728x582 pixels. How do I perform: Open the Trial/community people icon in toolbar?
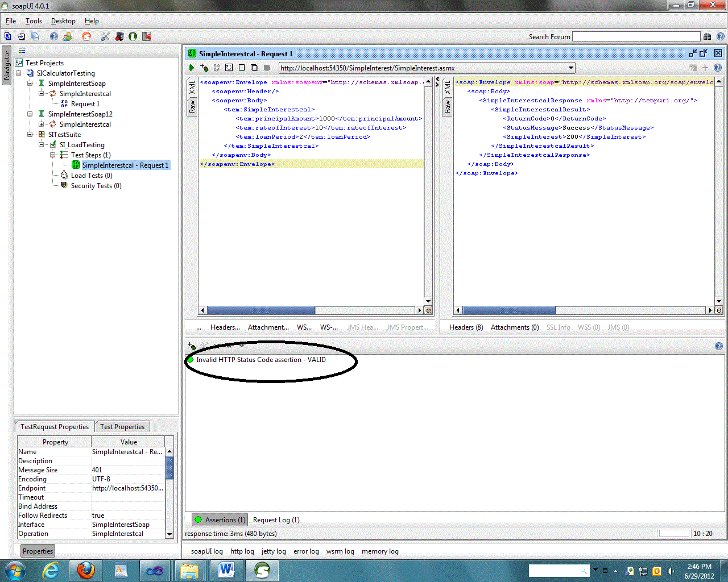68,36
